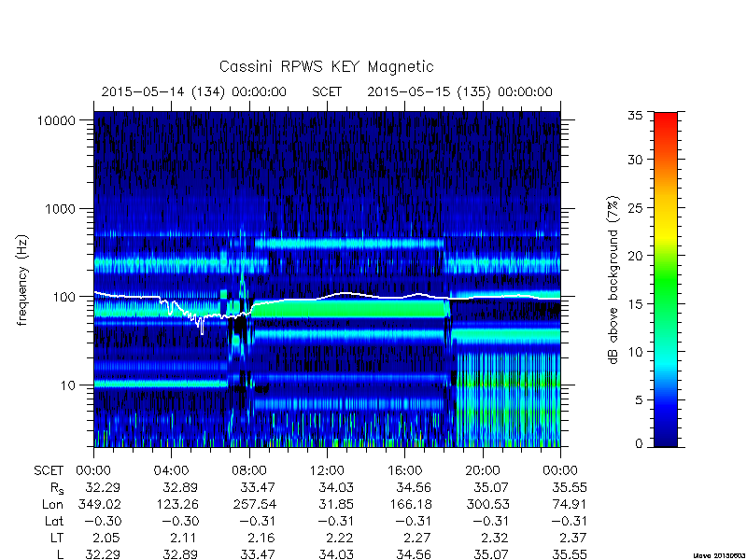The image size is (747, 560).
Task: Click the "15" colorbar tick label
Action: click(635, 304)
